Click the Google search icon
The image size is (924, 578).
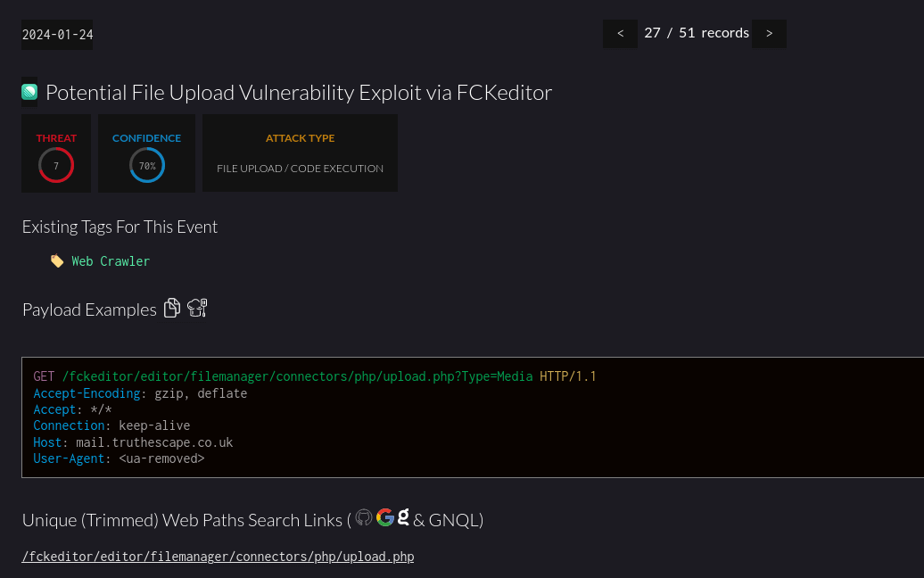pyautogui.click(x=385, y=518)
